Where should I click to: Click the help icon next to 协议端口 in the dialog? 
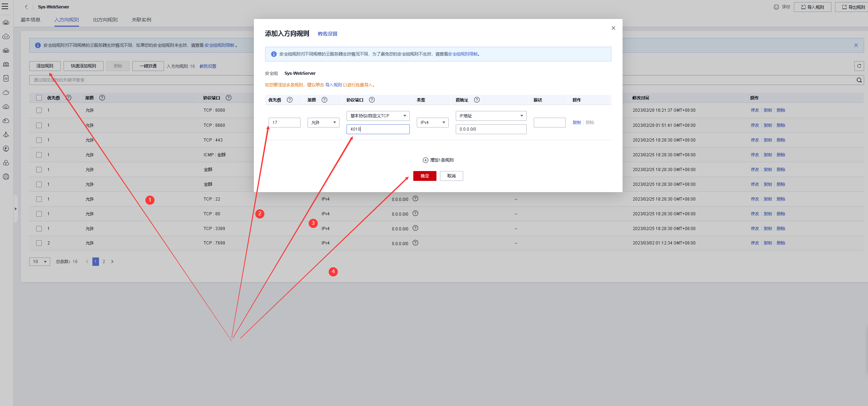[x=372, y=100]
